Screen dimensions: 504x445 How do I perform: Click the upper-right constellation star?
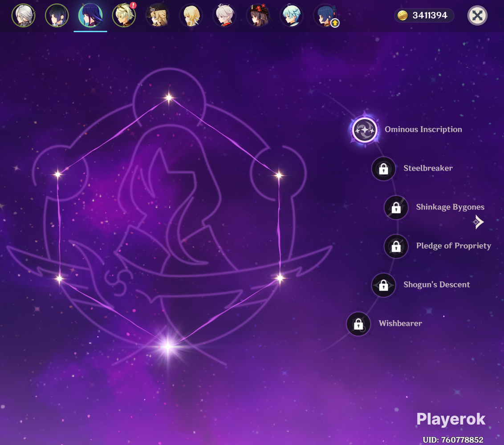coord(279,175)
